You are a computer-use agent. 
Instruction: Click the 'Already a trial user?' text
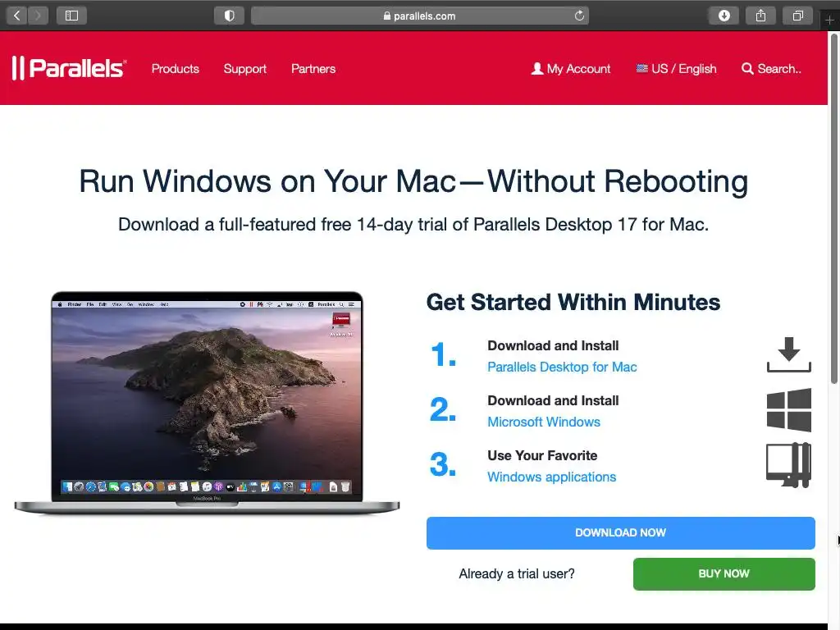tap(517, 573)
